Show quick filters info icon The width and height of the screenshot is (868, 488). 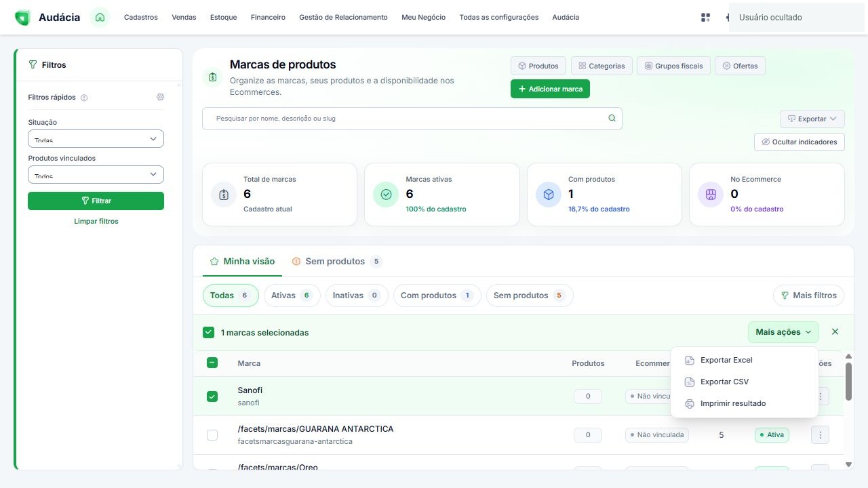tap(84, 98)
